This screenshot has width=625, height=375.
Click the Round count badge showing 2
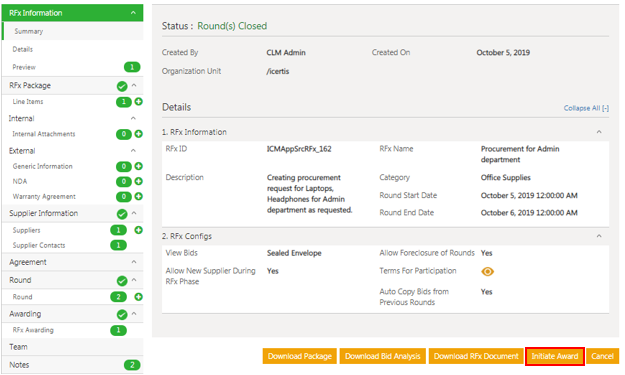(x=118, y=297)
